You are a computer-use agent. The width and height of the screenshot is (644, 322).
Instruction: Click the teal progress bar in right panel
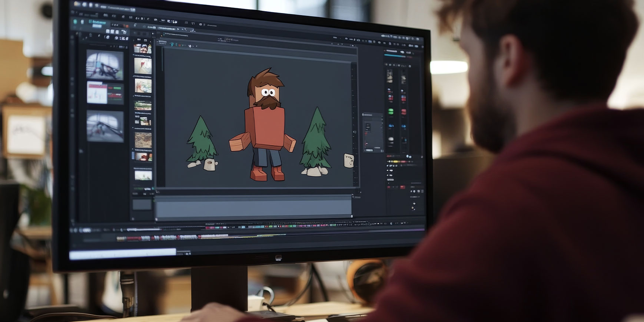coord(395,56)
